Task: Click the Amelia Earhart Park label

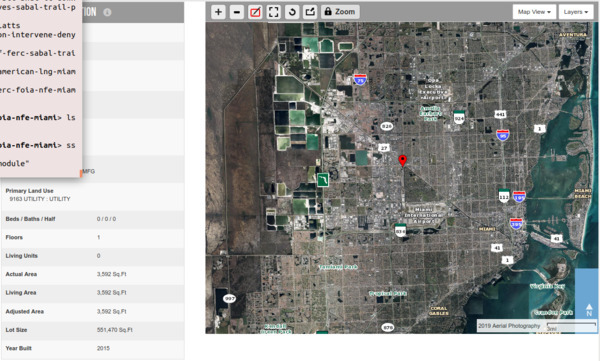Action: [x=430, y=114]
